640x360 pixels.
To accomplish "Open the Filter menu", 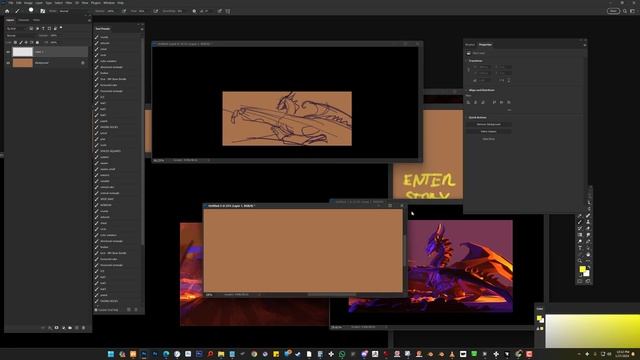I will (69, 3).
